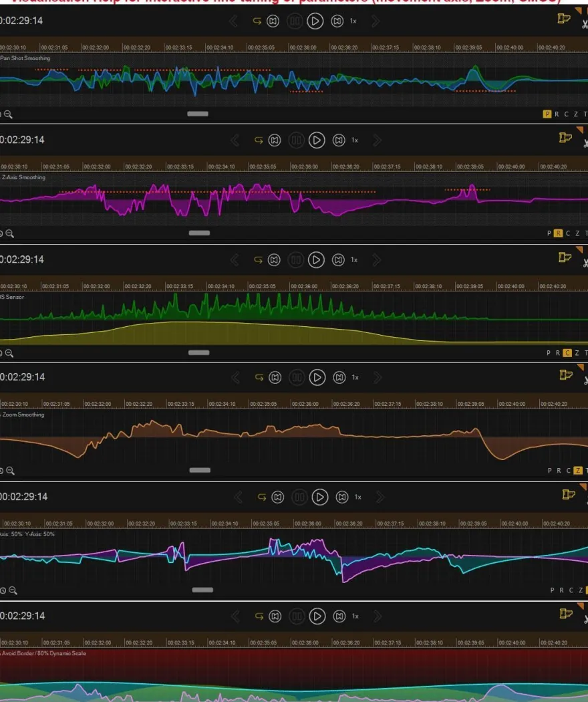Switch to the P tab in Y-Axis: 50% panel

(552, 590)
